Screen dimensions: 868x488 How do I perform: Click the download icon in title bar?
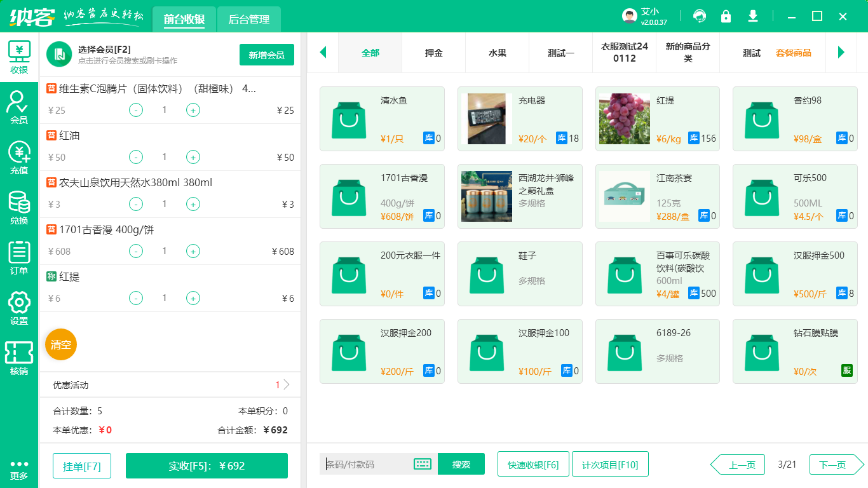(753, 17)
